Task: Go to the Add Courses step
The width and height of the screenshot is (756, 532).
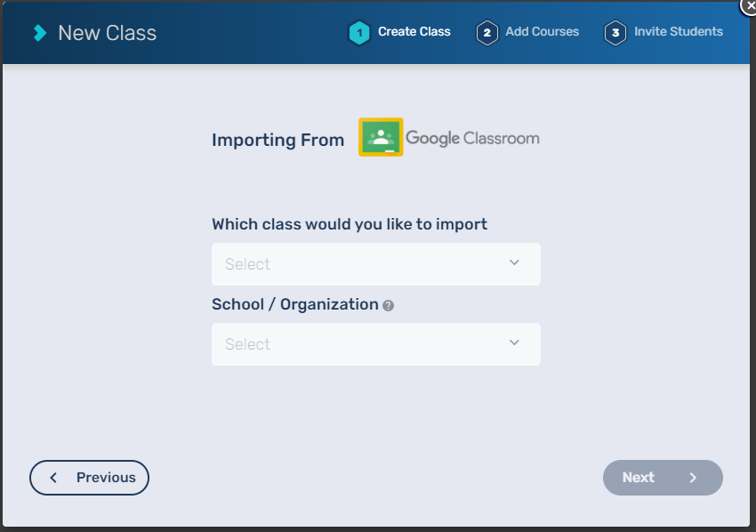Action: (542, 31)
